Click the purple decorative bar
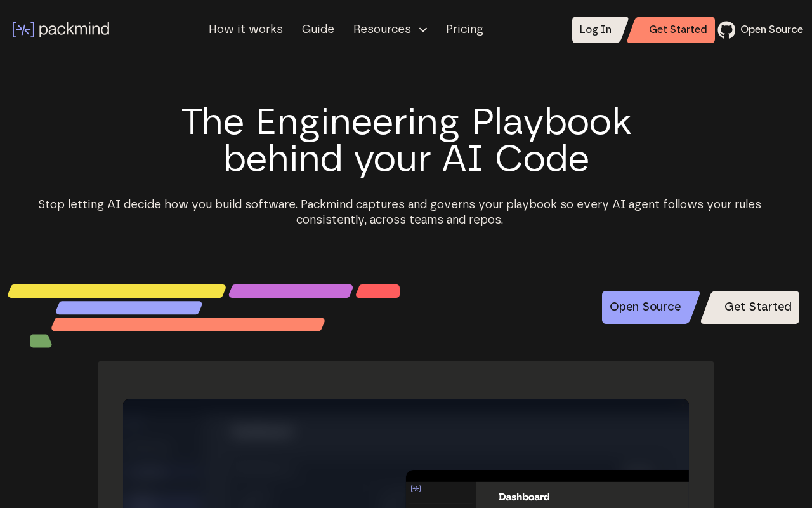The width and height of the screenshot is (812, 508). 291,291
